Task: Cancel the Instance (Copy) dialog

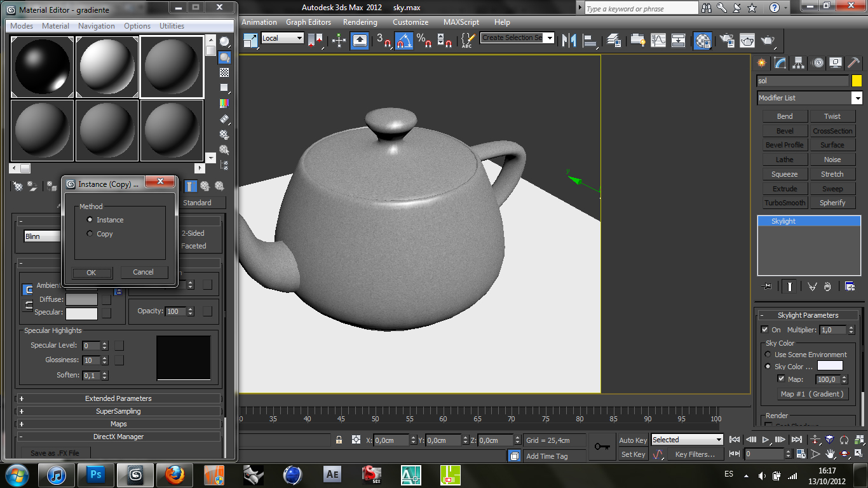Action: coord(143,272)
